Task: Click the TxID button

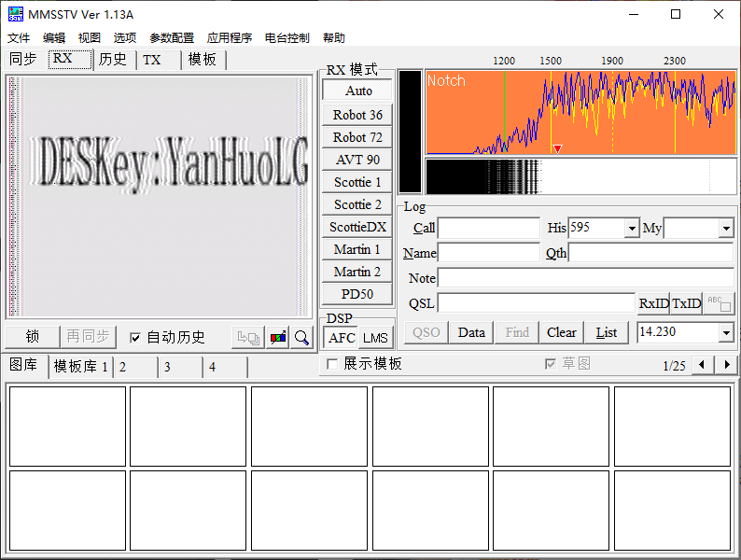Action: (x=687, y=303)
